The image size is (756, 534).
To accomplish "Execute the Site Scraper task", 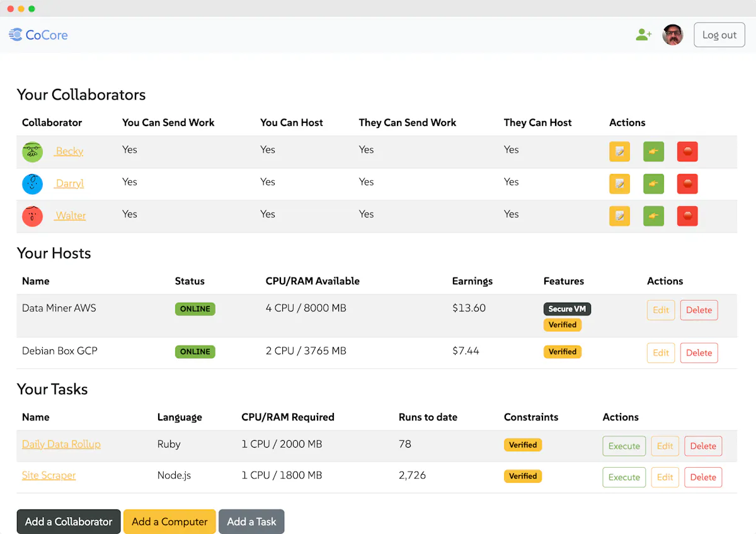I will coord(624,477).
